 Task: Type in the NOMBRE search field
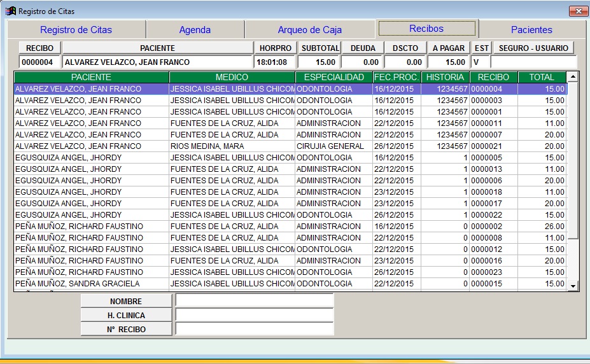[x=255, y=301]
